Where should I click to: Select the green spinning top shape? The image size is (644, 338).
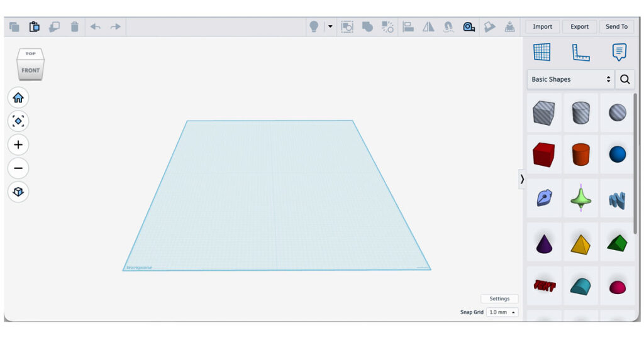tap(580, 198)
